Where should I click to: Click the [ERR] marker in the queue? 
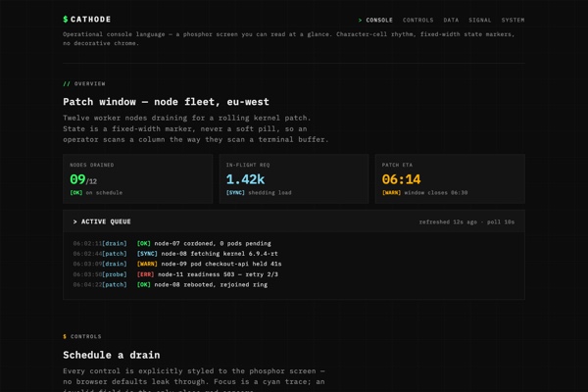click(x=145, y=274)
